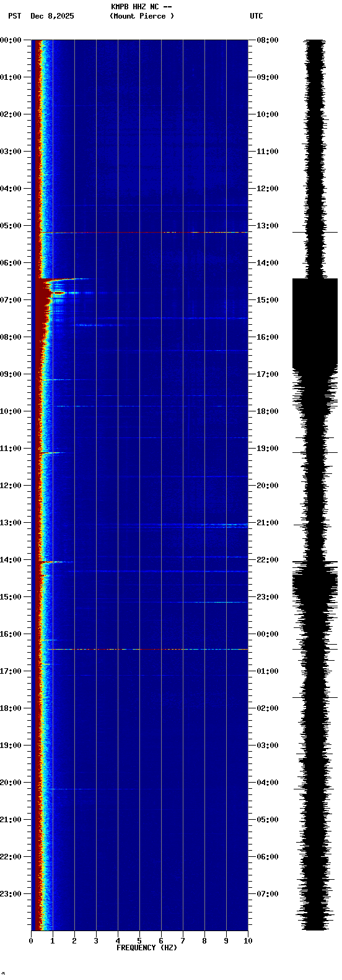Click the waveform swell near 14:40 PST
The width and height of the screenshot is (342, 980).
click(x=315, y=585)
